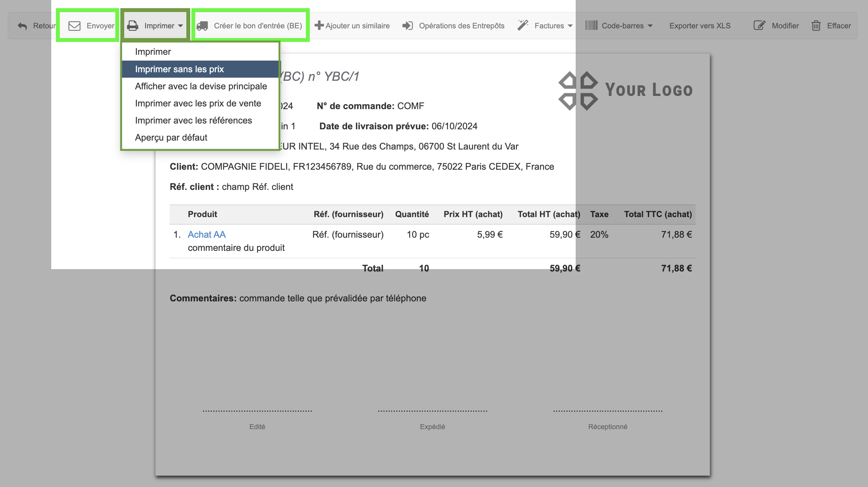Choose Afficher avec la devise principale
The image size is (868, 487).
pos(201,86)
